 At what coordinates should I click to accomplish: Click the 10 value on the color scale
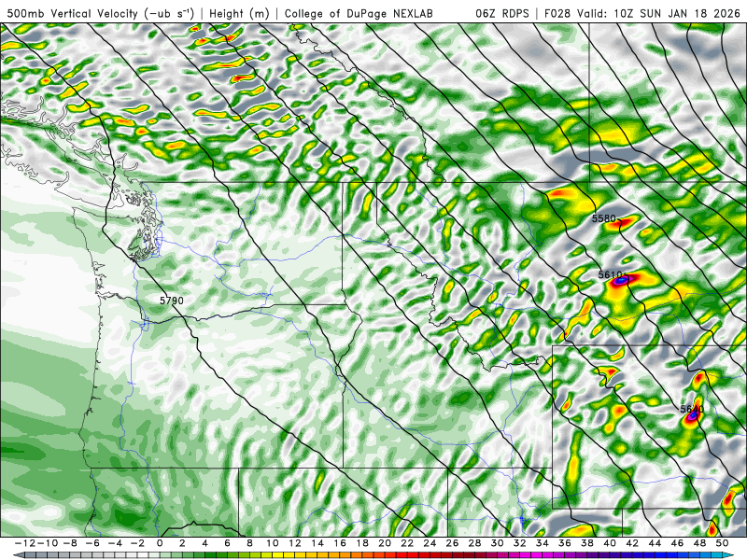click(272, 543)
